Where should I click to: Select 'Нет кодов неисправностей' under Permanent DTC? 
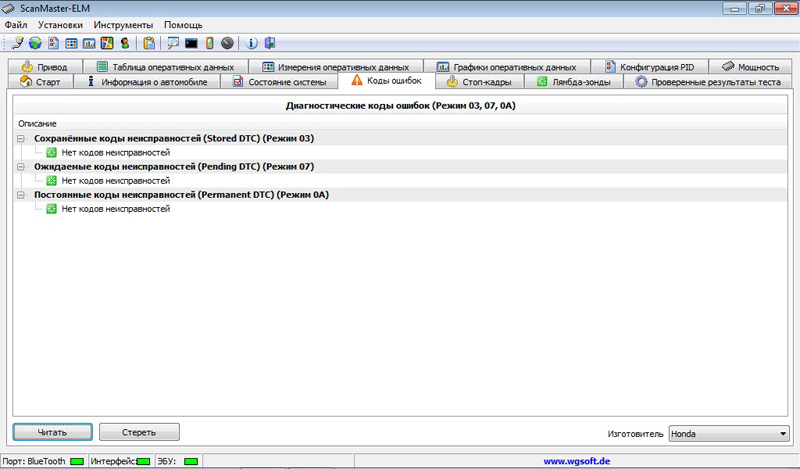coord(115,208)
